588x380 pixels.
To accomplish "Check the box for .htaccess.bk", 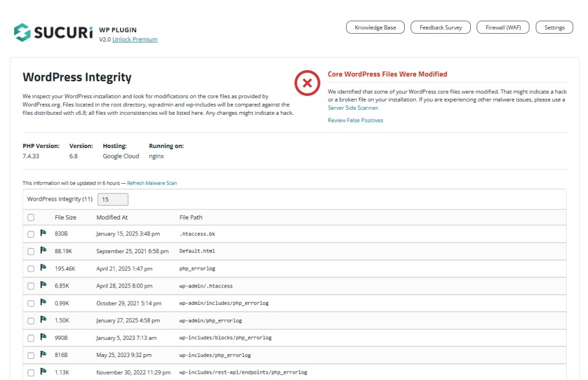I will click(x=31, y=234).
